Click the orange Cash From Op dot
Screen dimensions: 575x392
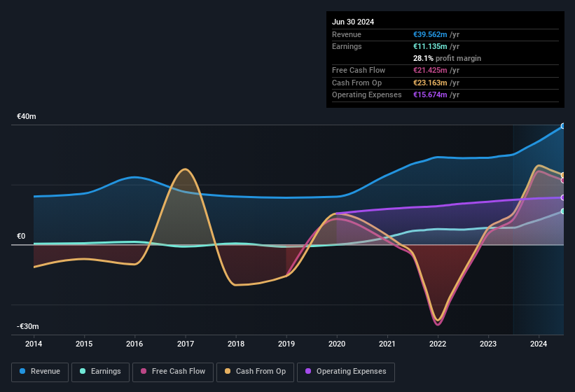pyautogui.click(x=228, y=372)
